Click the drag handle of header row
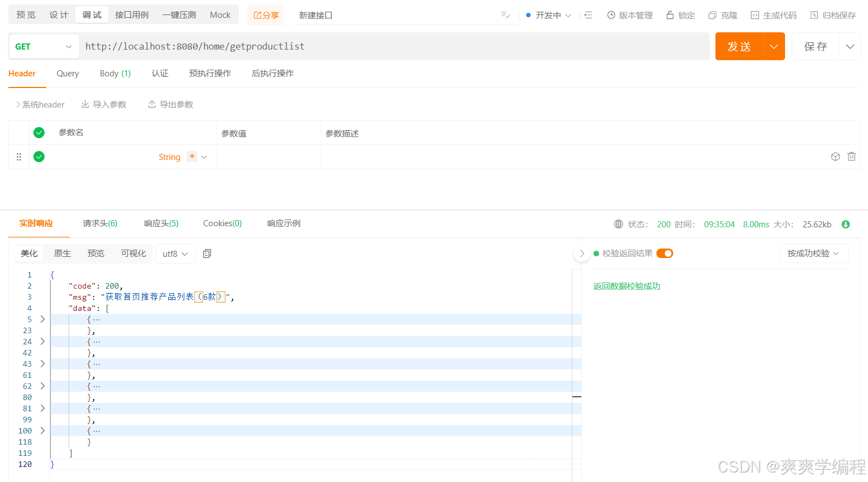Image resolution: width=868 pixels, height=482 pixels. pos(19,157)
